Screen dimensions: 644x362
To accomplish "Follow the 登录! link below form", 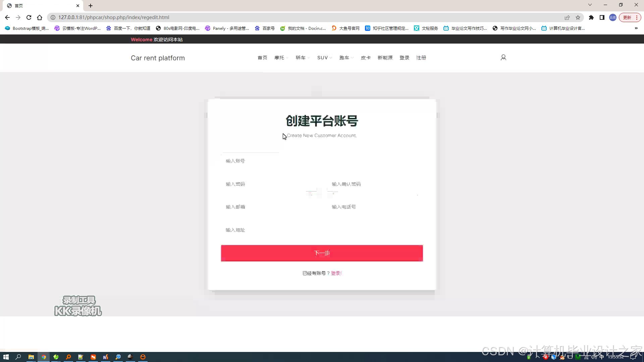I will [336, 273].
